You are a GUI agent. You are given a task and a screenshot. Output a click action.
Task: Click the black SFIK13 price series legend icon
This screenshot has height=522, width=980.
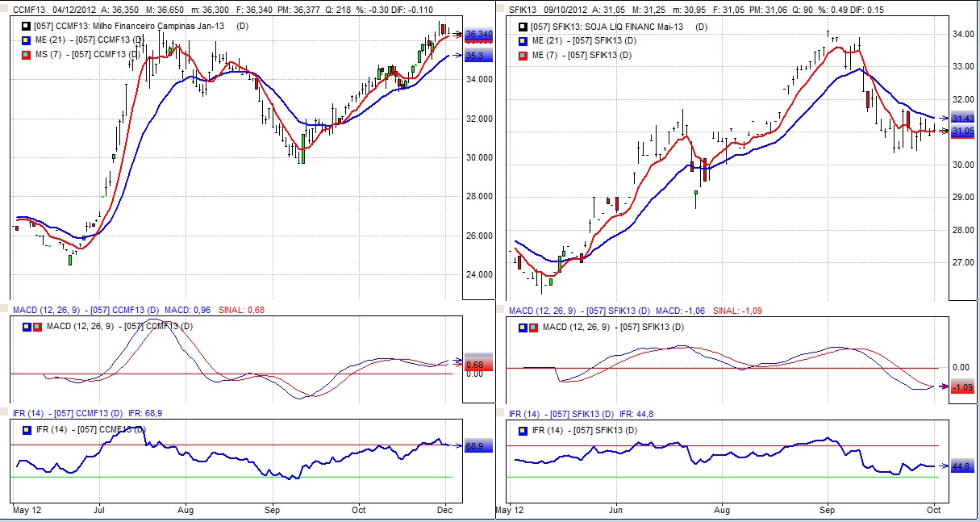(x=523, y=27)
